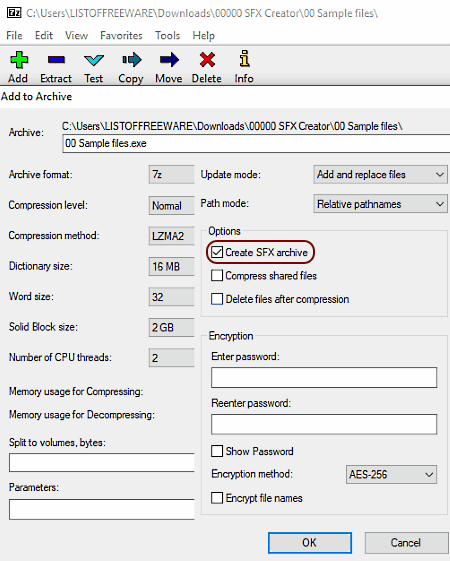
Task: Open Number of CPU threads combo box
Action: click(172, 357)
